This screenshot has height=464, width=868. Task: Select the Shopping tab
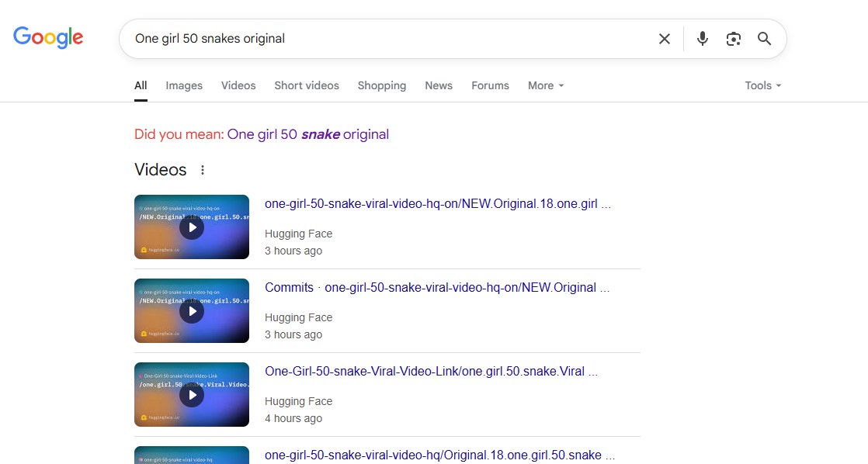pos(382,85)
